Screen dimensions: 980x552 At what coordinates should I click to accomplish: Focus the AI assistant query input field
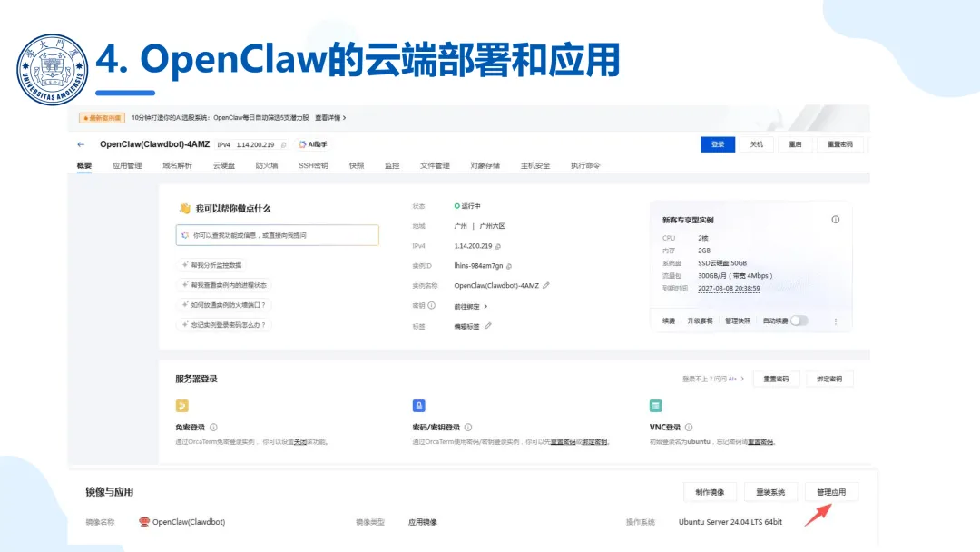click(x=278, y=235)
